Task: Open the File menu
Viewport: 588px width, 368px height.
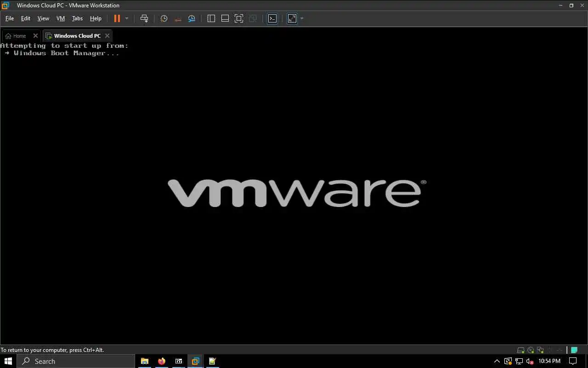Action: point(10,18)
